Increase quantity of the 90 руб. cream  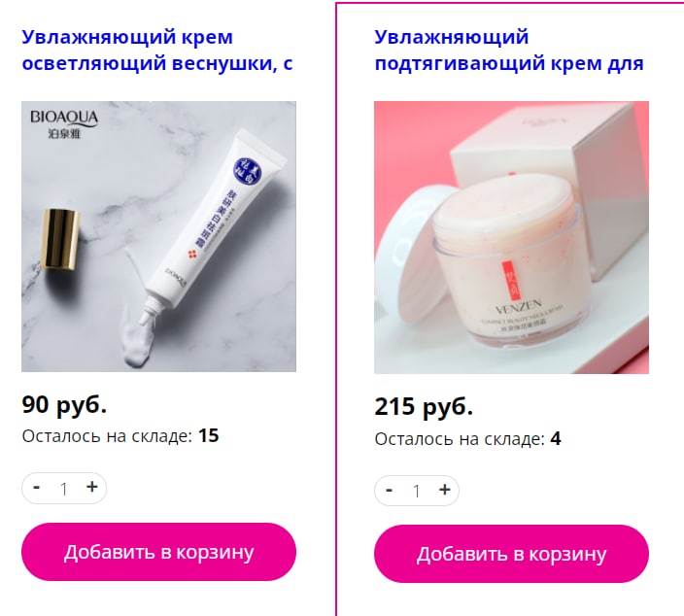91,488
